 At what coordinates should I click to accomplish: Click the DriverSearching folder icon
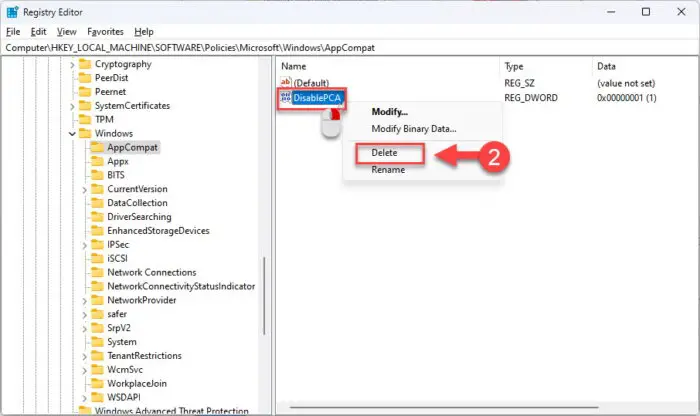97,216
